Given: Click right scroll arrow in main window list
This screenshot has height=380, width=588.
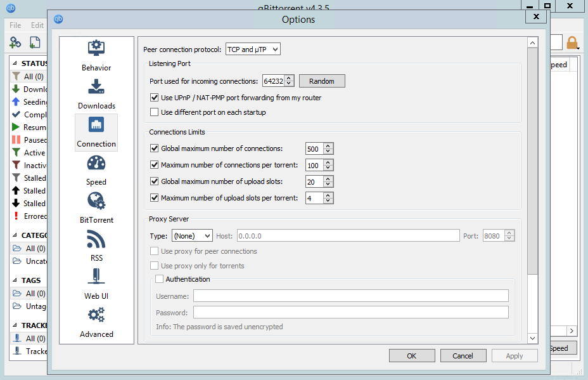Looking at the screenshot, I should click(572, 331).
